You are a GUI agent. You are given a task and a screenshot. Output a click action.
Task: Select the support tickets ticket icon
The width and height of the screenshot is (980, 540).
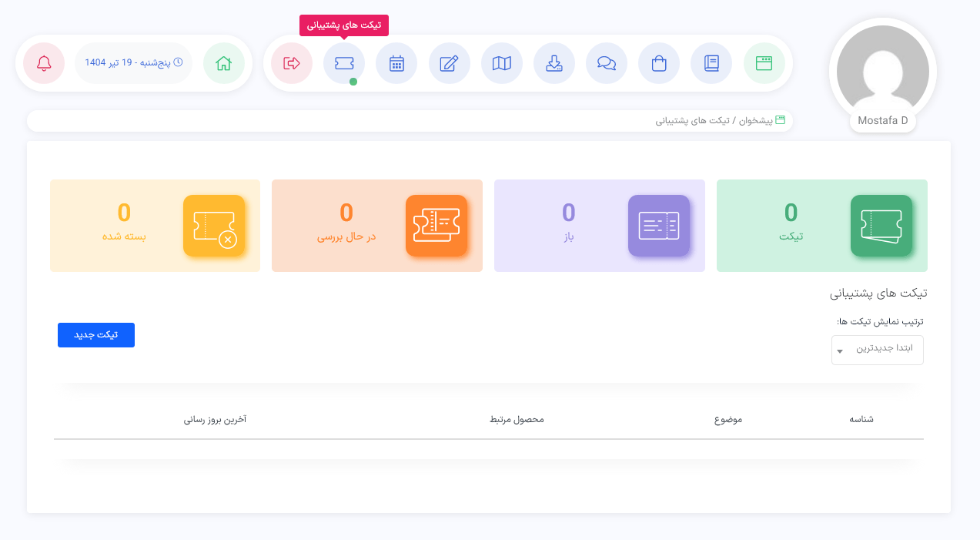(x=343, y=63)
